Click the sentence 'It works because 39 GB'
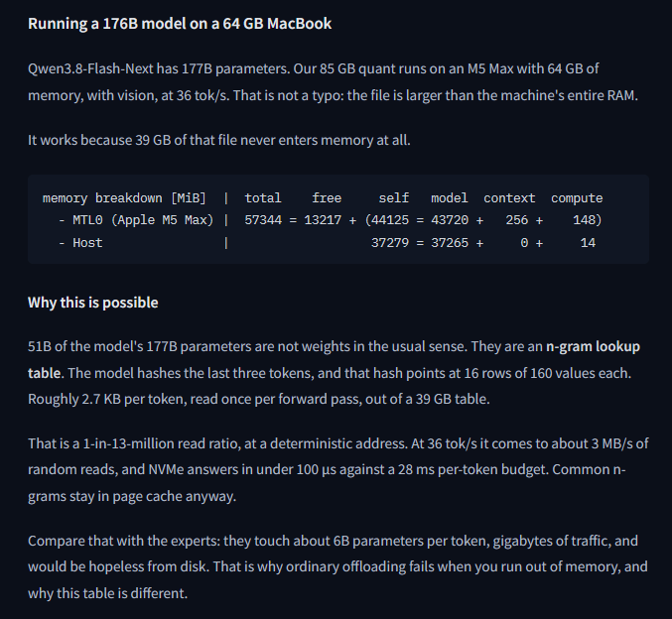The height and width of the screenshot is (619, 672). (x=219, y=140)
